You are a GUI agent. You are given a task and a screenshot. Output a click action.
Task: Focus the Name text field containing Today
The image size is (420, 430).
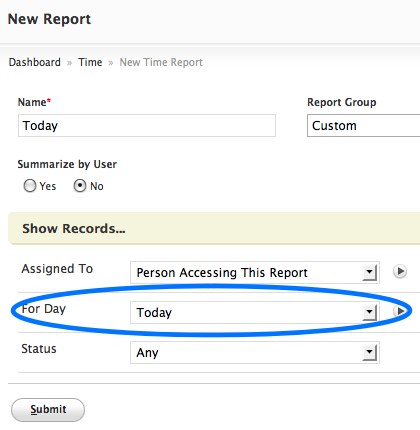pos(147,126)
